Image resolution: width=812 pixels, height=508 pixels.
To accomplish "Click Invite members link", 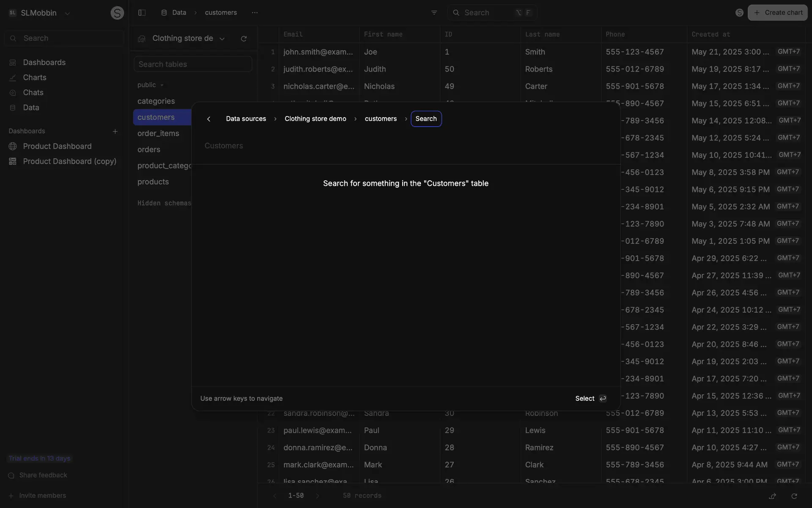I will pyautogui.click(x=42, y=496).
